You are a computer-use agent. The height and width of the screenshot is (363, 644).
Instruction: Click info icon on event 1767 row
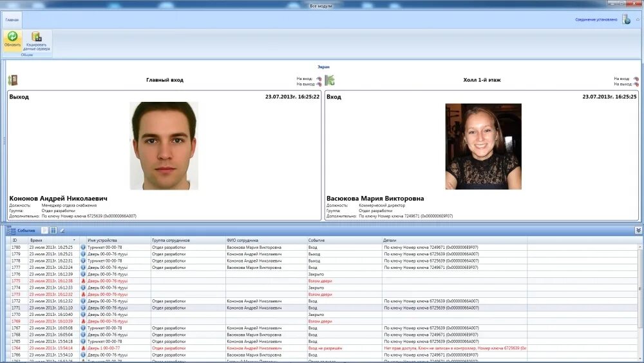click(83, 328)
